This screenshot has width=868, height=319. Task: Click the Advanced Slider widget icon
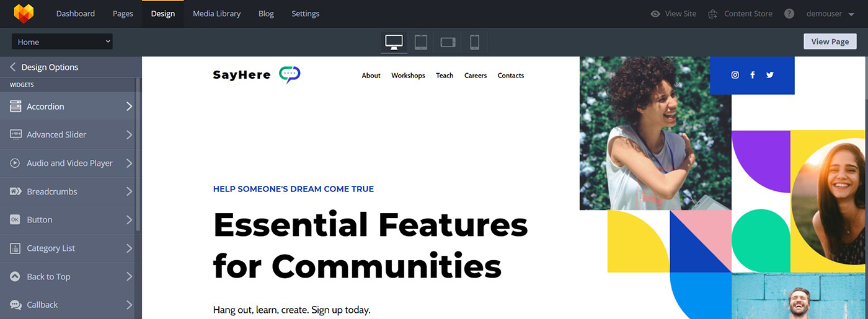coord(15,134)
